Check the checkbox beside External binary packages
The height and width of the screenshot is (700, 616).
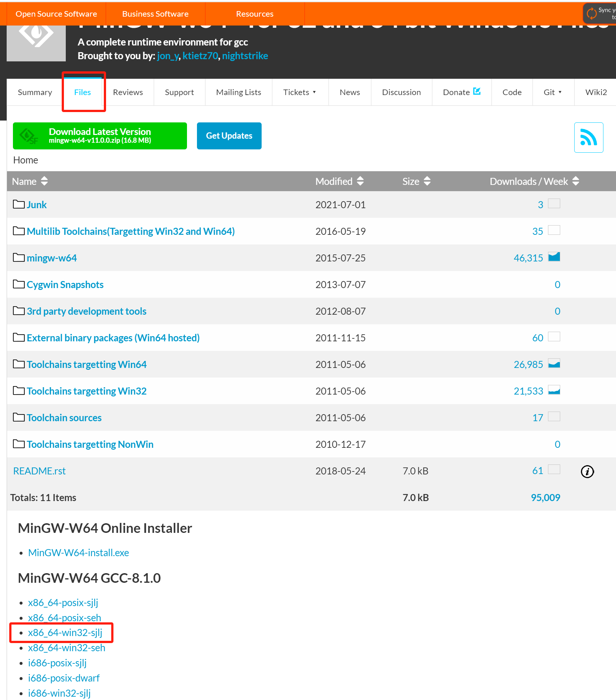click(554, 337)
